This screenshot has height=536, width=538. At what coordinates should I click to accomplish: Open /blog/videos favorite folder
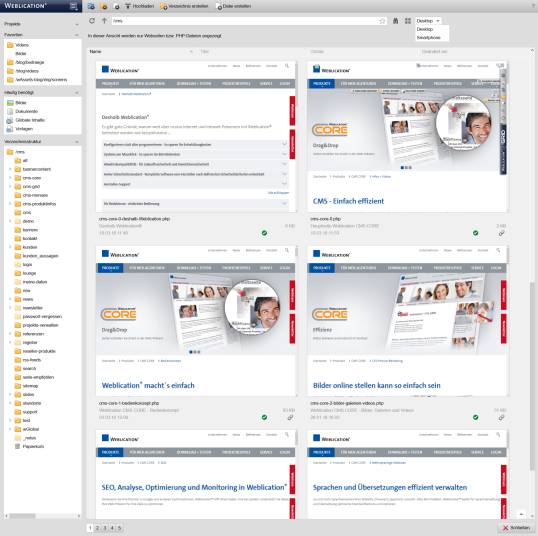(23, 71)
